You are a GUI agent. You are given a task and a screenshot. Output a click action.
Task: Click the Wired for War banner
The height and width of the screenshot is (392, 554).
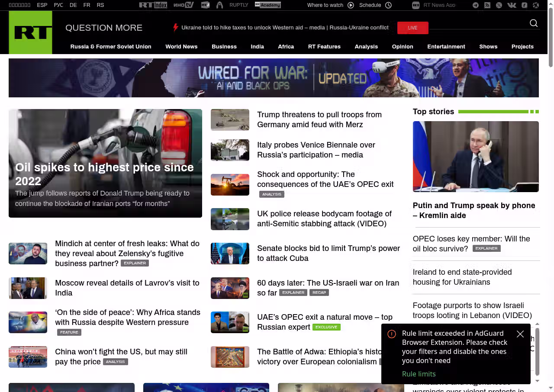click(x=274, y=78)
